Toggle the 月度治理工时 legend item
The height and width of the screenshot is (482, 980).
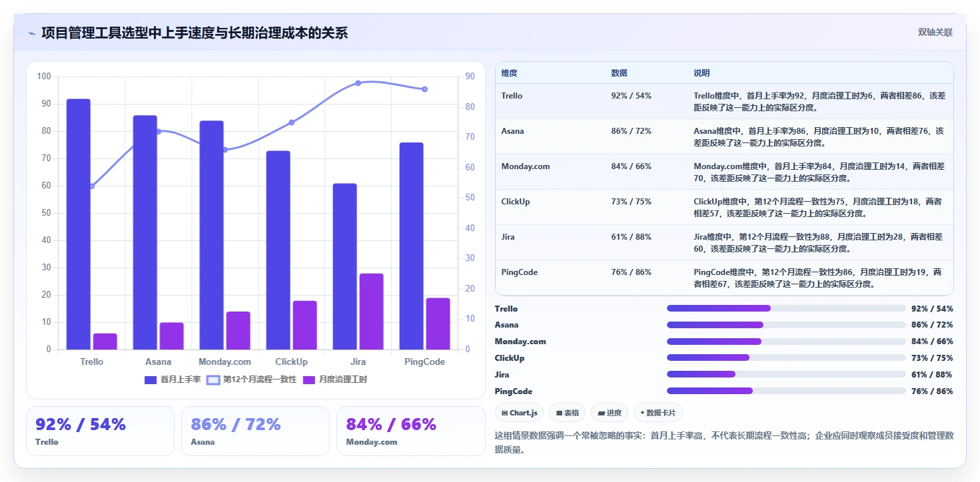(x=335, y=379)
